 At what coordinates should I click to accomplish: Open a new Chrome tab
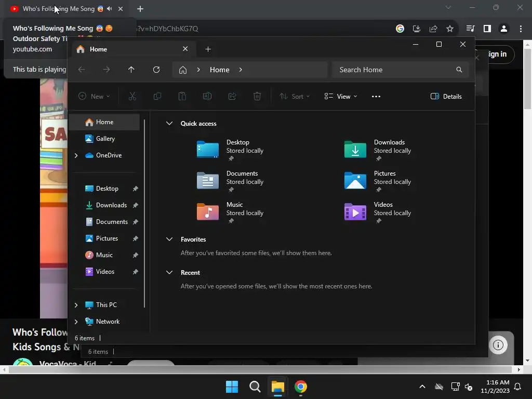pos(140,9)
